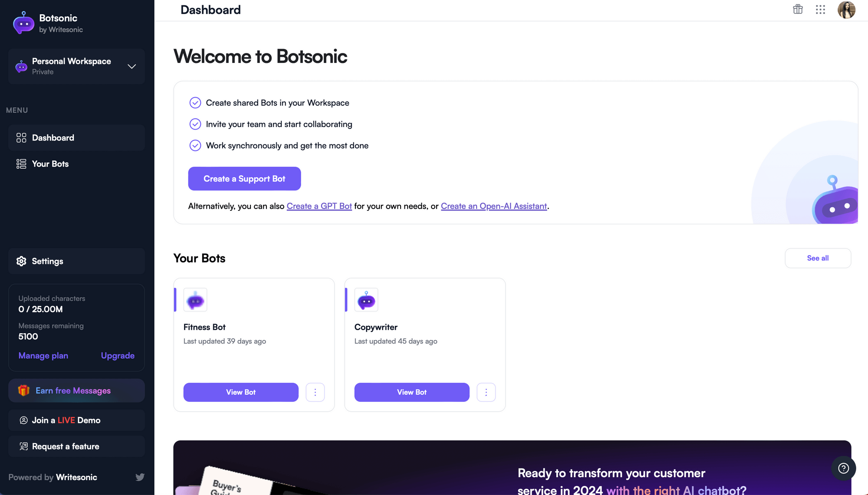Viewport: 868px width, 495px height.
Task: Click Create a Support Bot button
Action: tap(244, 179)
